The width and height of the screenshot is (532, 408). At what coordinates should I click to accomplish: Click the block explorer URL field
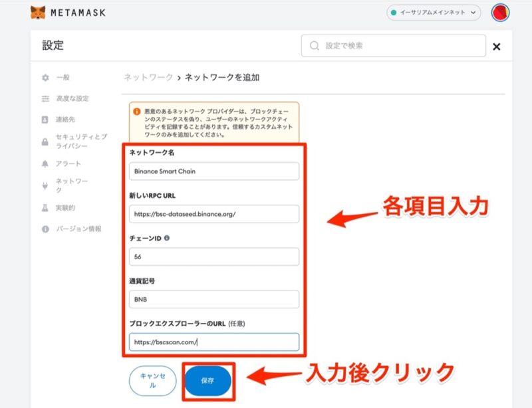click(x=214, y=342)
